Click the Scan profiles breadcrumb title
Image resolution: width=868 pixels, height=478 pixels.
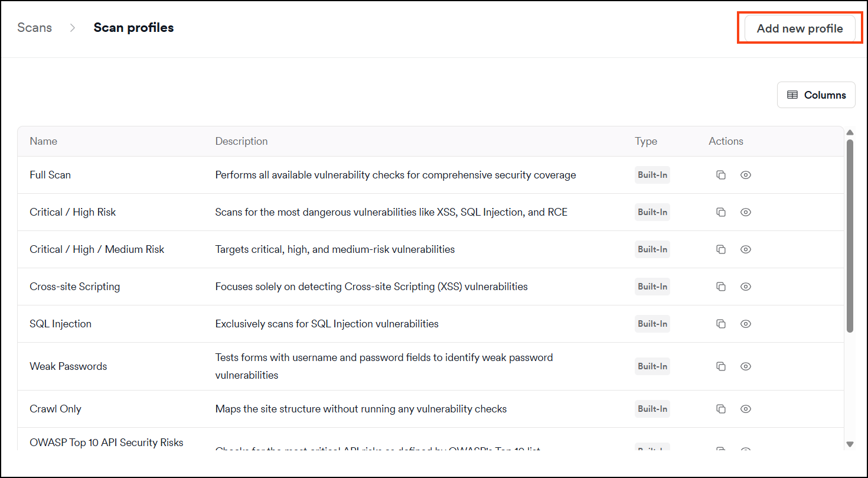coord(133,28)
